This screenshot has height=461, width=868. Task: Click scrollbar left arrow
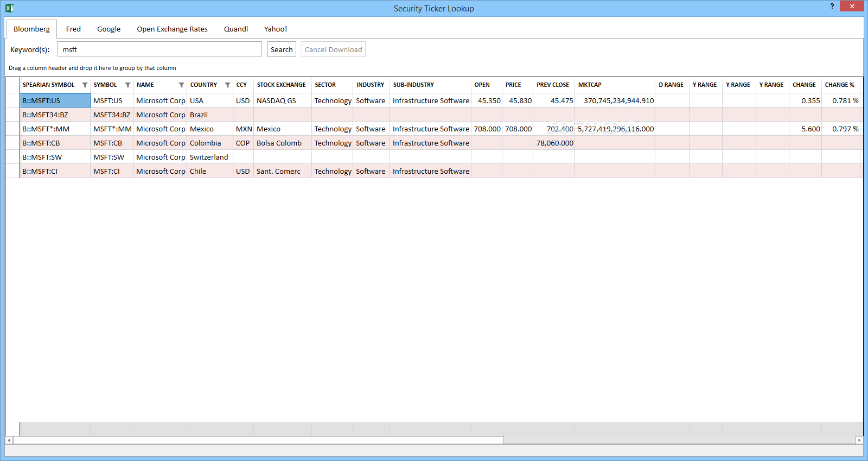(9, 440)
